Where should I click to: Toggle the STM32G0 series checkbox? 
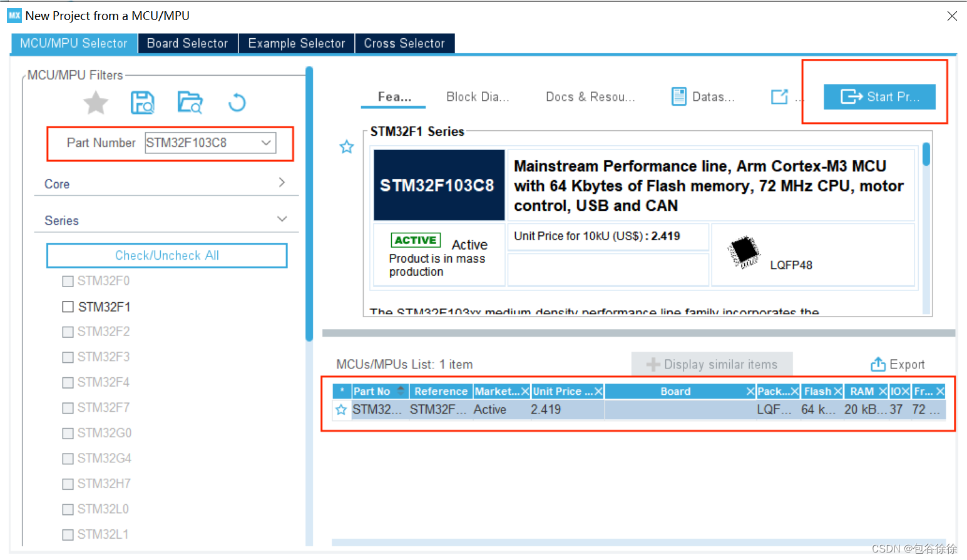click(68, 434)
